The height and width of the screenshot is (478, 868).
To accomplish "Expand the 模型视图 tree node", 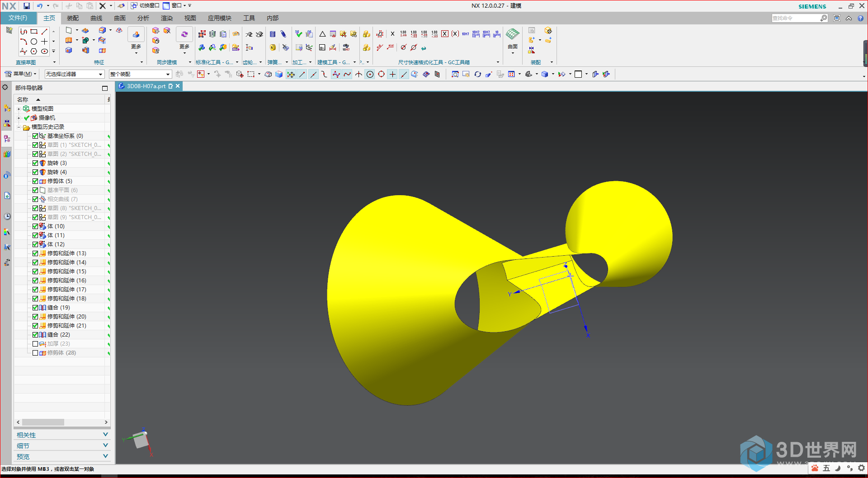I will point(19,109).
